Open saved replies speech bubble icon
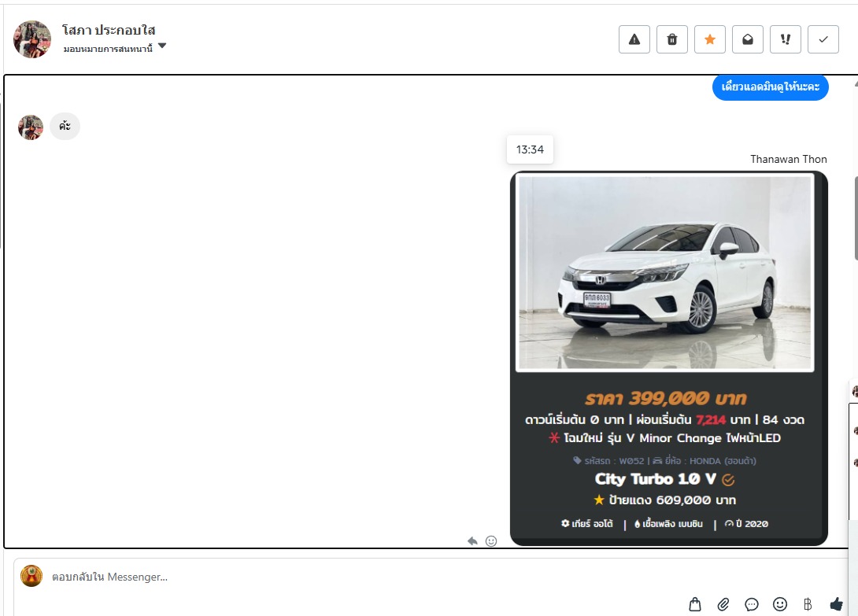858x616 pixels. coord(752,604)
